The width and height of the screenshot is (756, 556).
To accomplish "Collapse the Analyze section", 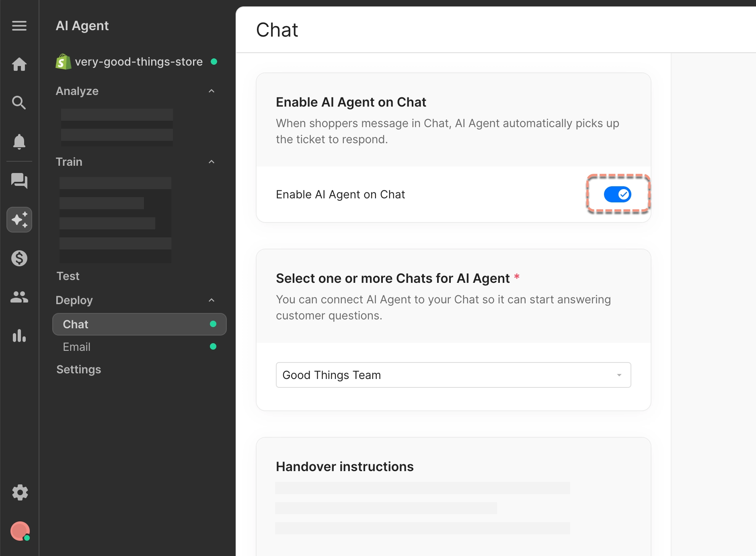I will 212,91.
